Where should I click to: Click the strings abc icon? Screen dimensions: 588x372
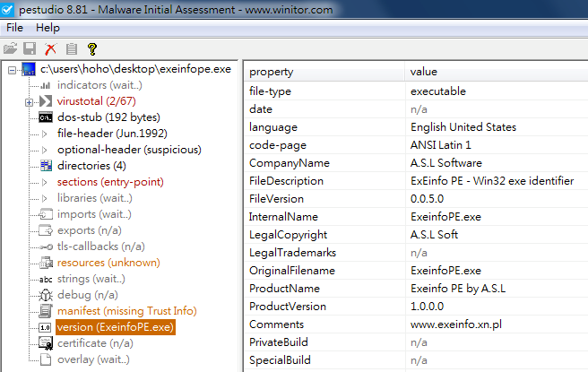pyautogui.click(x=46, y=280)
